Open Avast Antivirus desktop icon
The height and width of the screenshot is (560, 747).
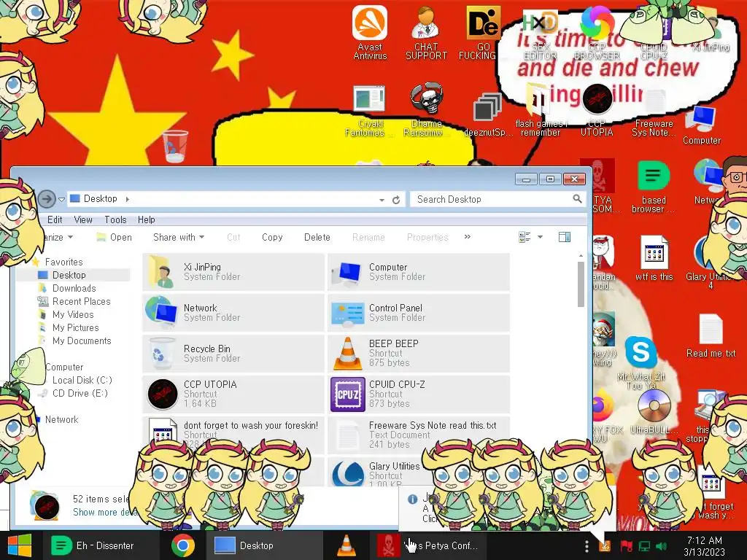coord(370,32)
